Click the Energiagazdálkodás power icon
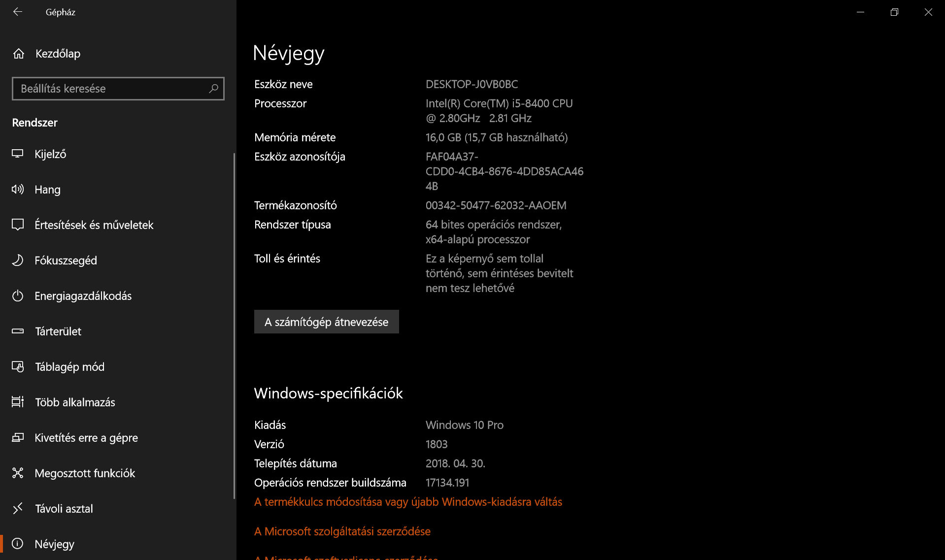This screenshot has height=560, width=945. point(18,296)
